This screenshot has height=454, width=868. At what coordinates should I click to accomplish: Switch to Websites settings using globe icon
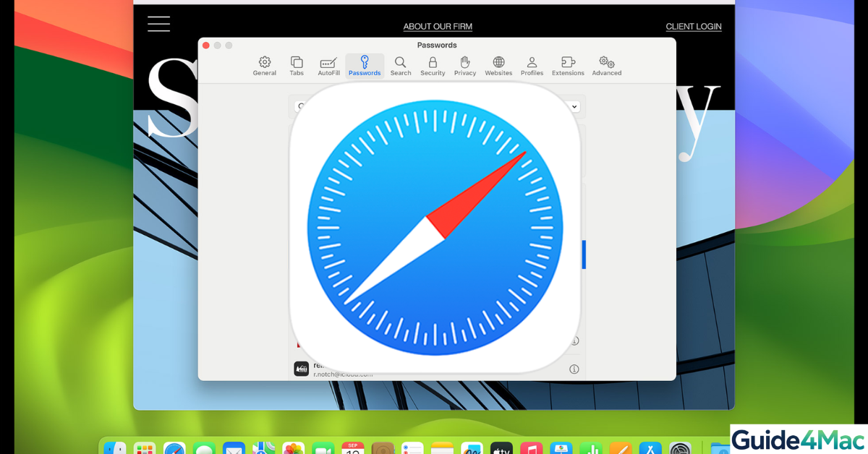click(498, 65)
